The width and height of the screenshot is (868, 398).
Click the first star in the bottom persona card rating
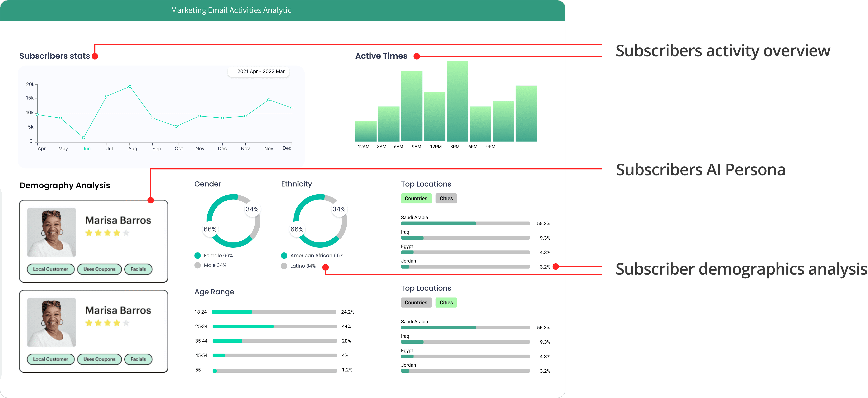[x=89, y=323]
